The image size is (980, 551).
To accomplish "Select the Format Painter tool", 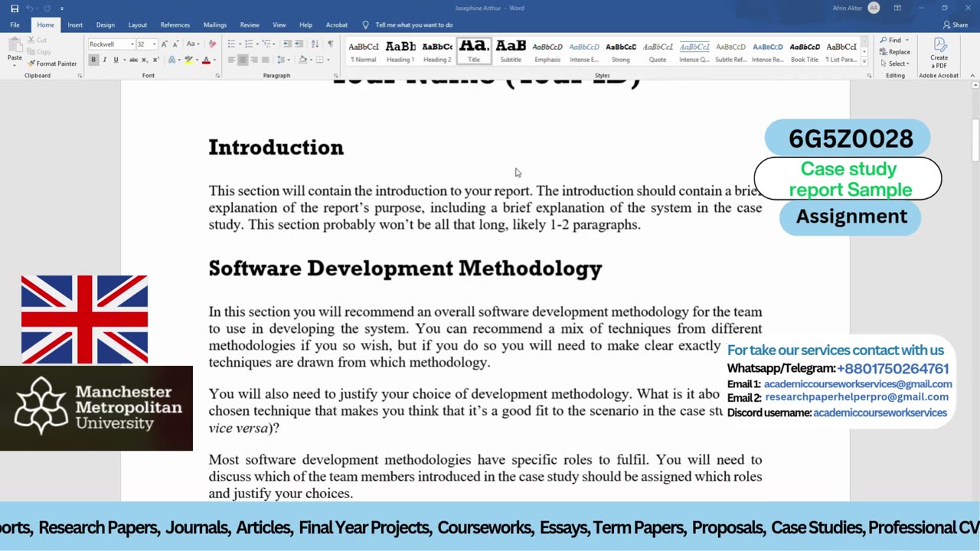I will (x=52, y=64).
